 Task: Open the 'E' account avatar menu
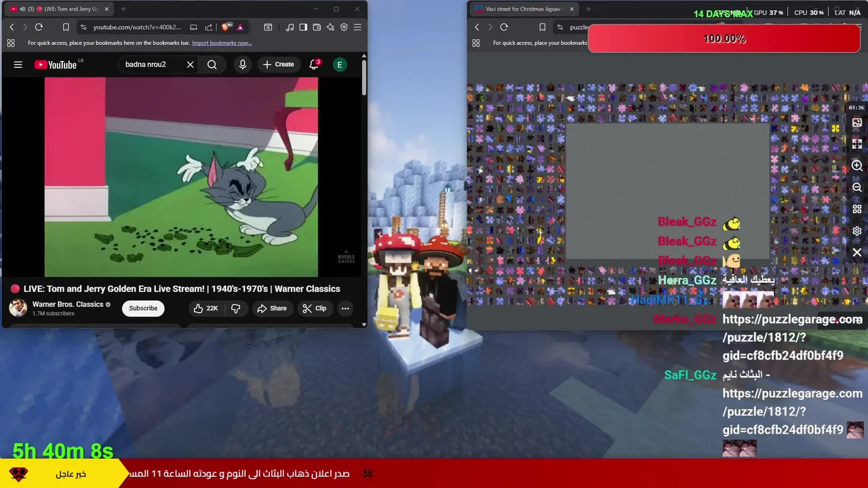click(340, 64)
